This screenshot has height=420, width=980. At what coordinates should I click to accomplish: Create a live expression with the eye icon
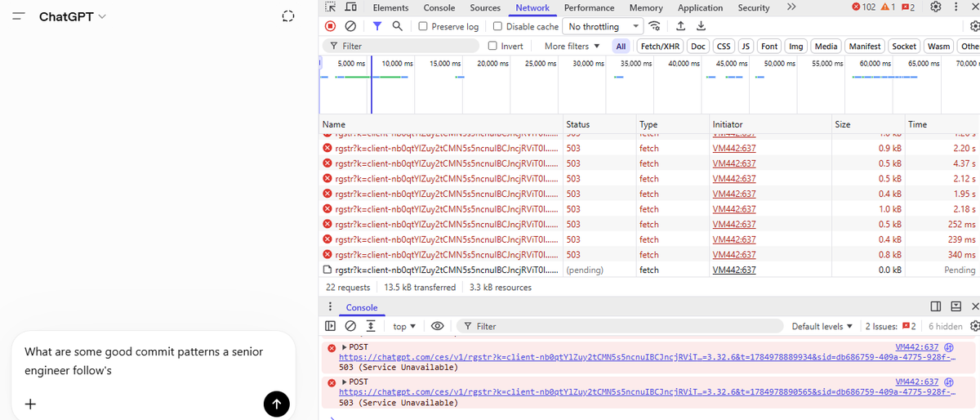[x=437, y=326]
